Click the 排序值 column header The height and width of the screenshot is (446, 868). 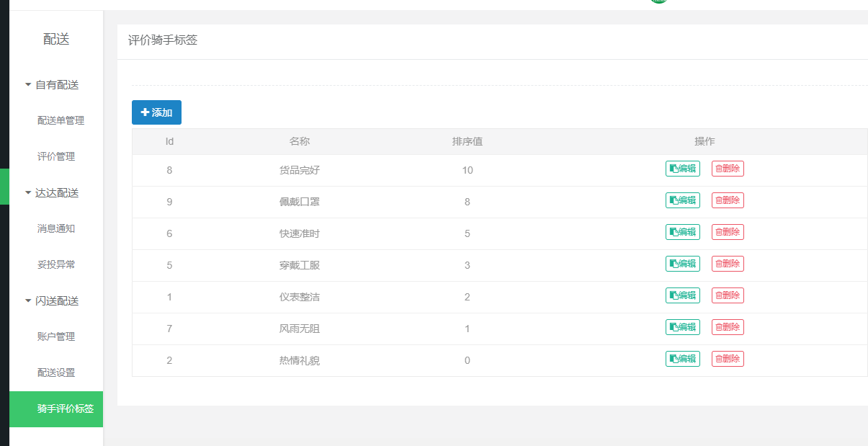pos(467,142)
